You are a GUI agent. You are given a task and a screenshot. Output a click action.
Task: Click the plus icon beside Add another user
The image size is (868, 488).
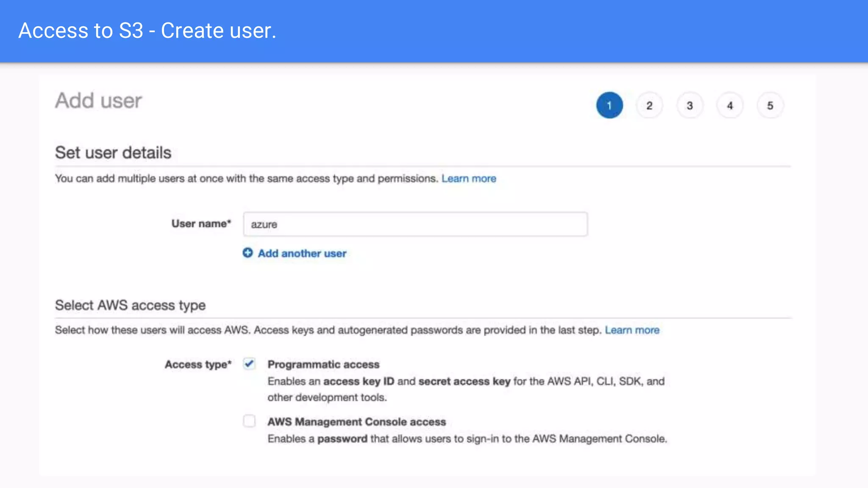pos(248,253)
